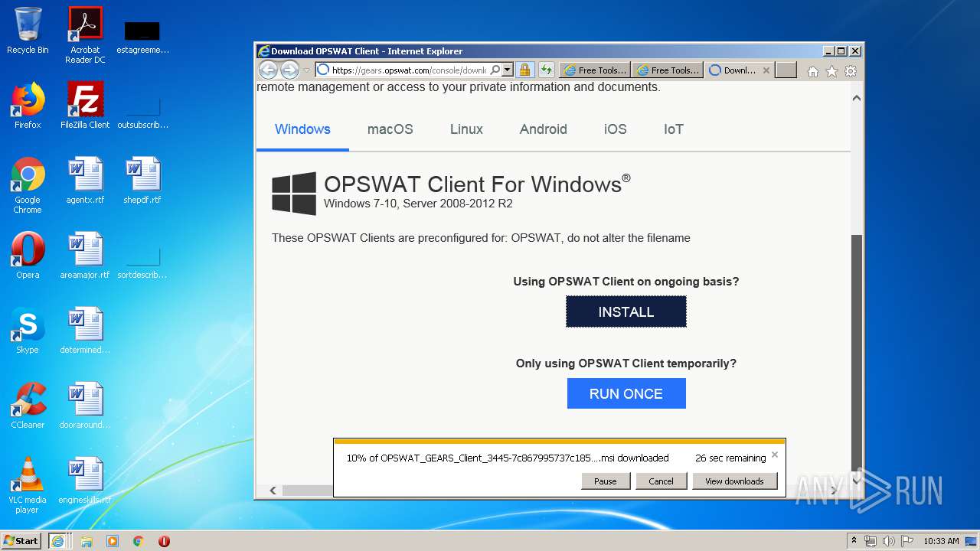The width and height of the screenshot is (980, 551).
Task: Refresh the page with the refresh icon
Action: (x=546, y=70)
